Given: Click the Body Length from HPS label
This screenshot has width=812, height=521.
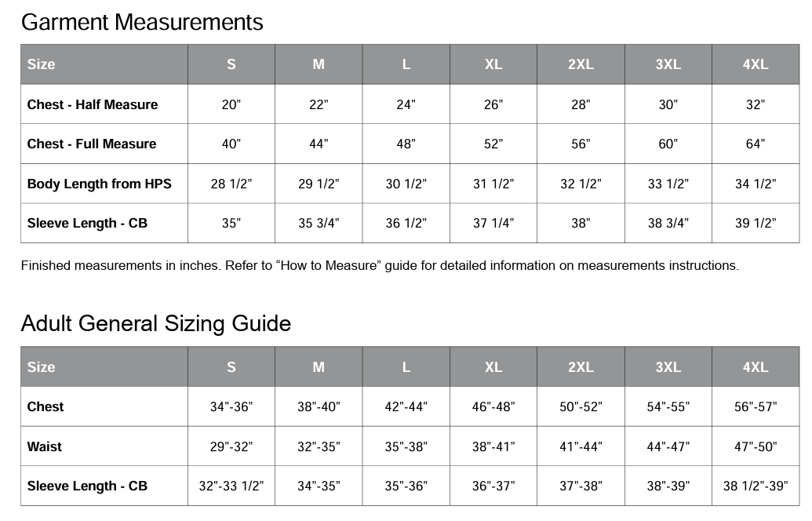Looking at the screenshot, I should point(99,184).
